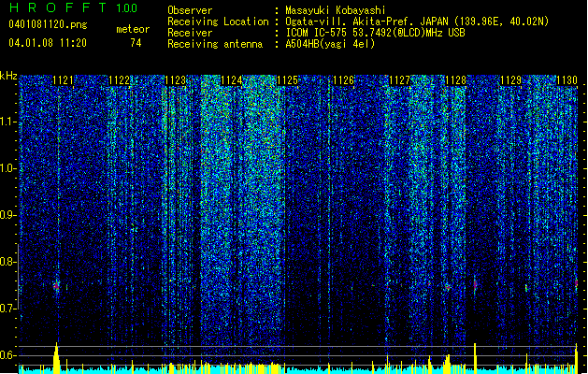588x374 pixels.
Task: Click the ICOM IC-575 receiver text
Action: point(375,33)
